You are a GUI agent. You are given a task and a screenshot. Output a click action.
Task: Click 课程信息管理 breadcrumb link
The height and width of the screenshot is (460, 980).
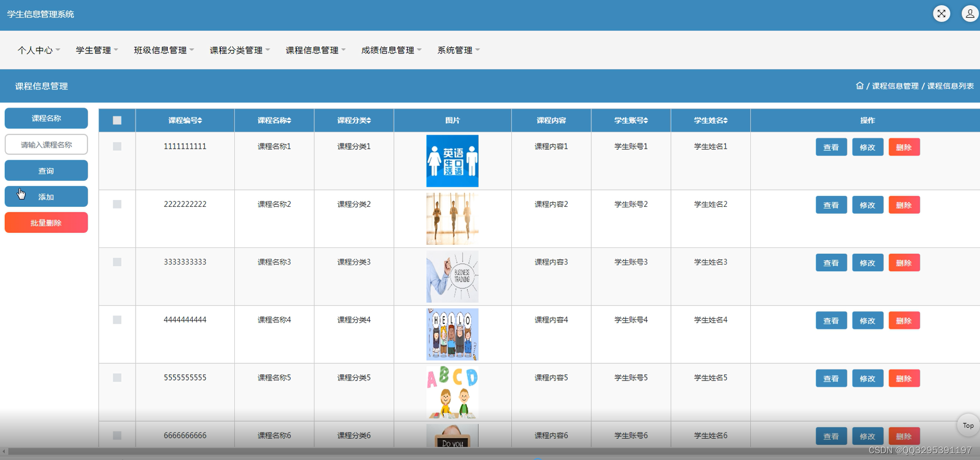point(895,86)
